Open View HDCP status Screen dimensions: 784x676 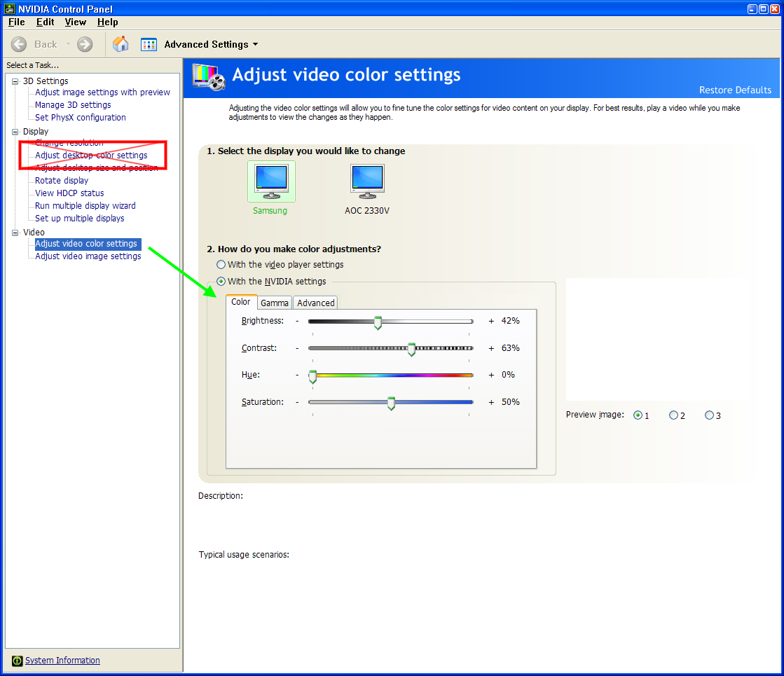tap(69, 193)
